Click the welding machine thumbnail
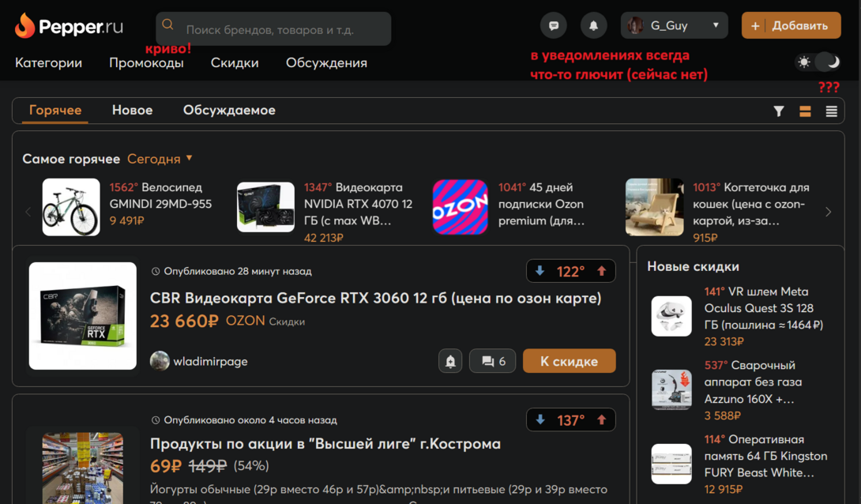 (671, 389)
